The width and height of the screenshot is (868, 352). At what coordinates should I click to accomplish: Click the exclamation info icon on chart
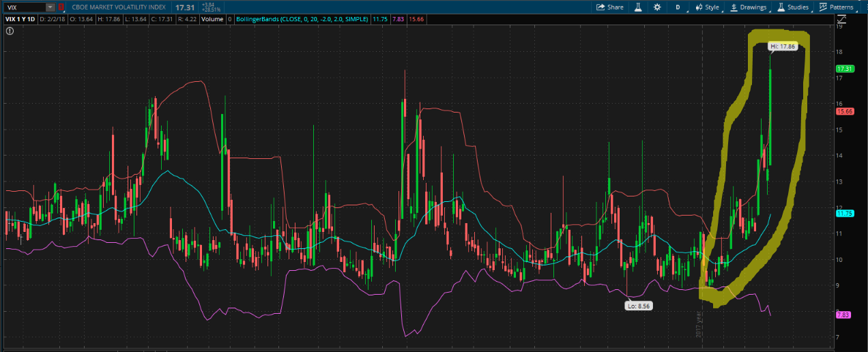[10, 31]
